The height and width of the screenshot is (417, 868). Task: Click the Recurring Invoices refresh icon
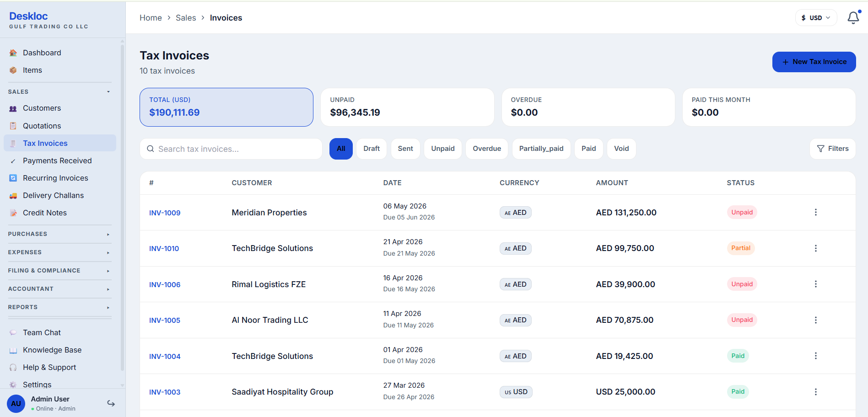click(13, 178)
